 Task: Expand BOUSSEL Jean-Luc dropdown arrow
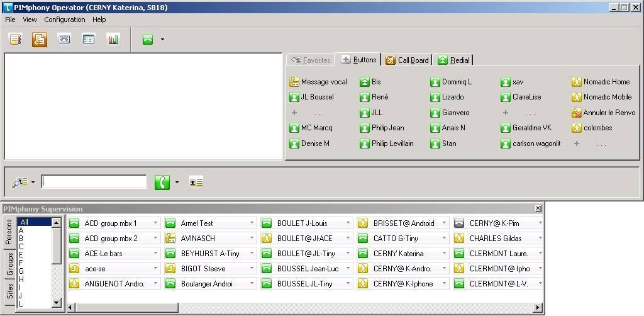pyautogui.click(x=348, y=269)
